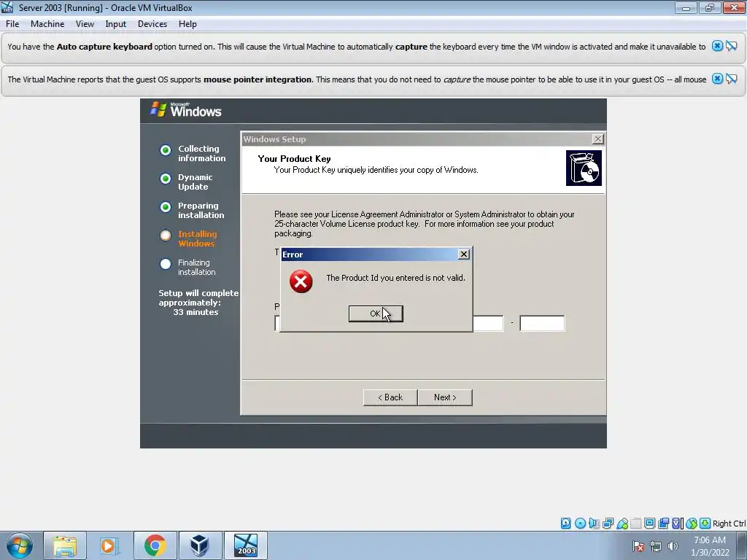Viewport: 747px width, 560px height.
Task: Open the Windows Start menu orb
Action: point(19,545)
